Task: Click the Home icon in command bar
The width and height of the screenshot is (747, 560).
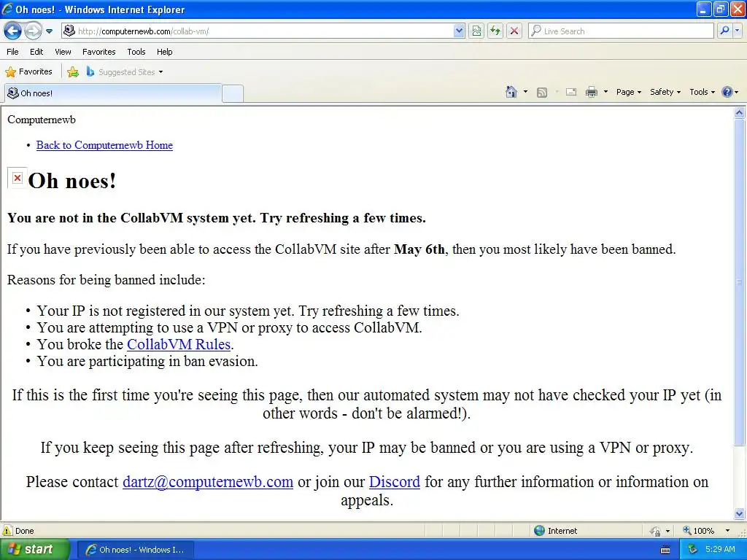Action: (x=511, y=92)
